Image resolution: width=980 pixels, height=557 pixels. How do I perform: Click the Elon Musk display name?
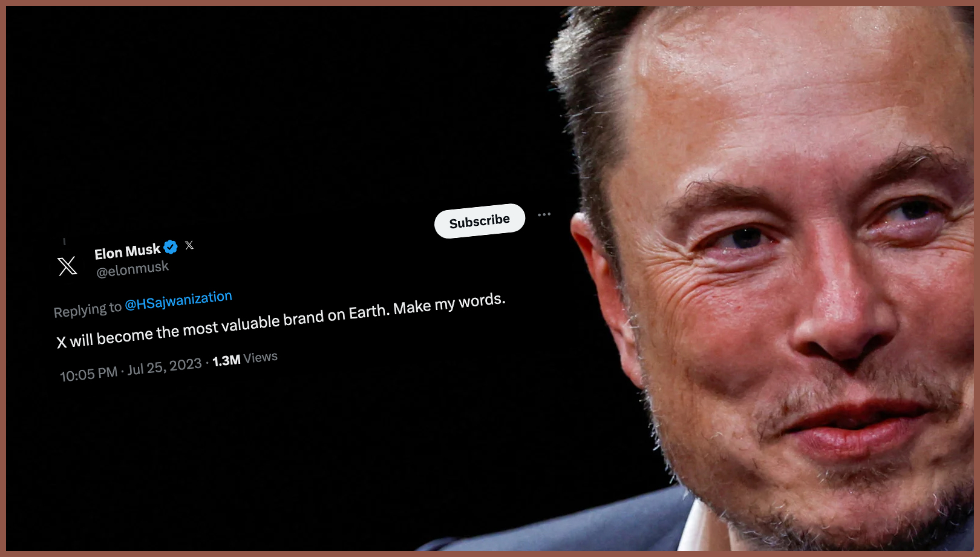coord(128,251)
